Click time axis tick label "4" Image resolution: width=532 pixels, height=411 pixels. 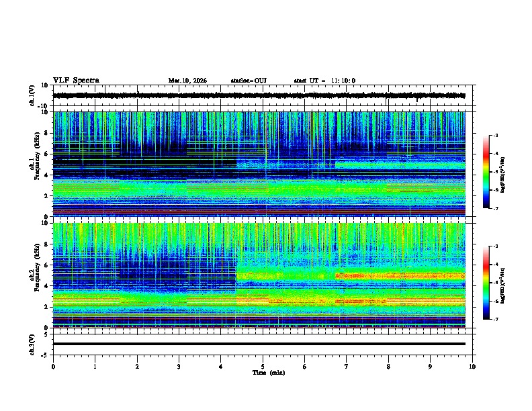tap(221, 367)
